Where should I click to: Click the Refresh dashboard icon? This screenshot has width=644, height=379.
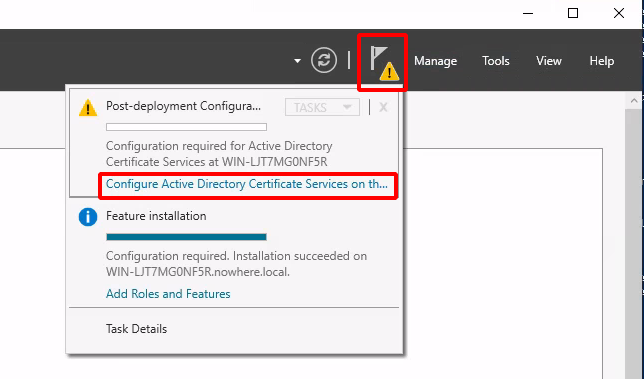coord(324,61)
